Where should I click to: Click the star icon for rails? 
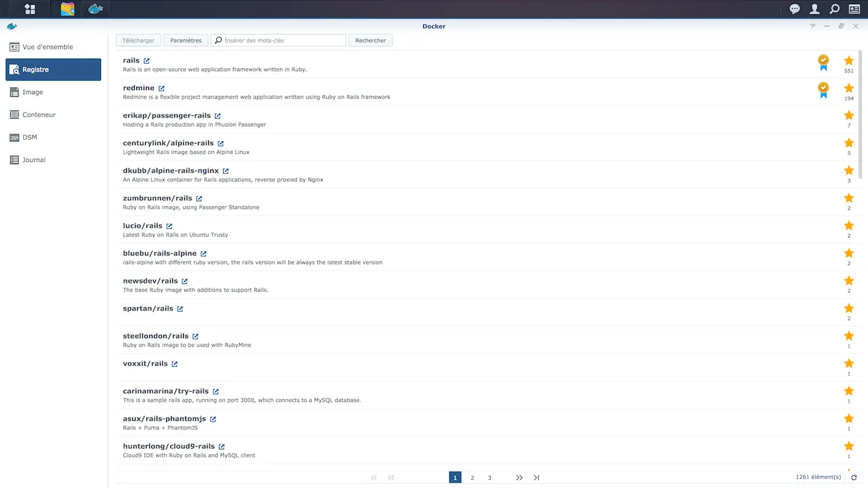(849, 60)
